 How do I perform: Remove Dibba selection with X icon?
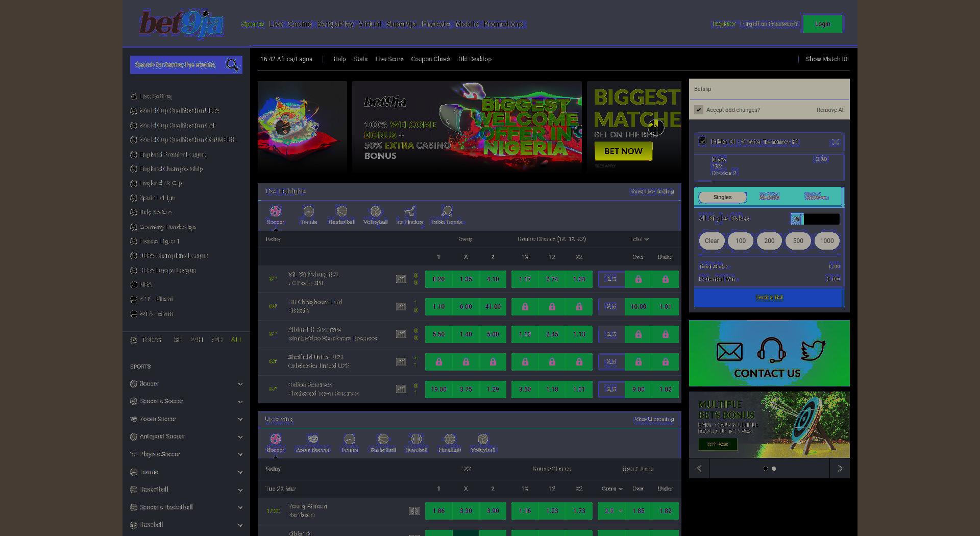(x=835, y=142)
